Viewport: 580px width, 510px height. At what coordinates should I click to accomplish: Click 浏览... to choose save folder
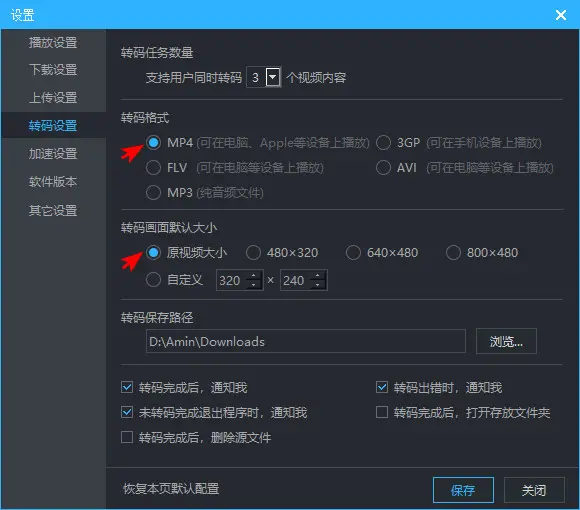click(x=506, y=341)
